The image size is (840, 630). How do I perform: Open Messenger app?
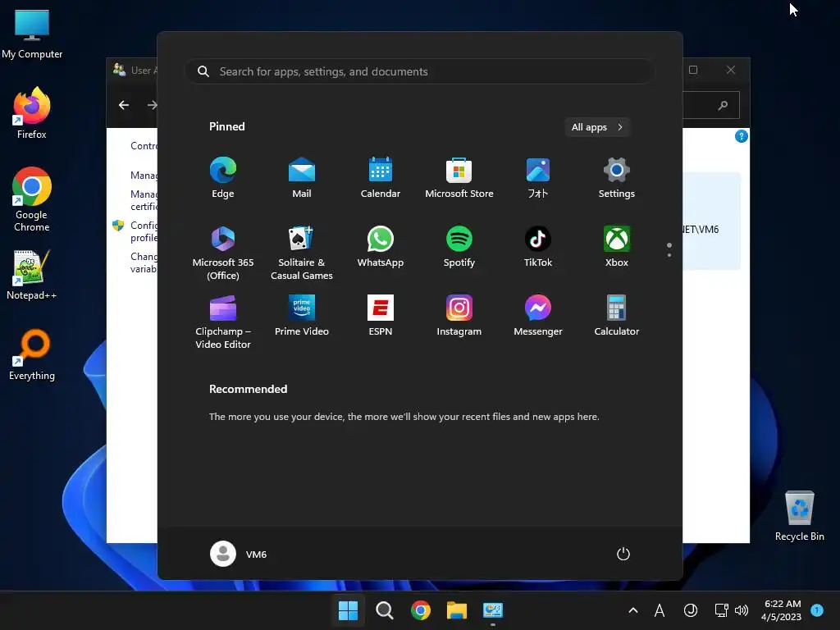538,316
